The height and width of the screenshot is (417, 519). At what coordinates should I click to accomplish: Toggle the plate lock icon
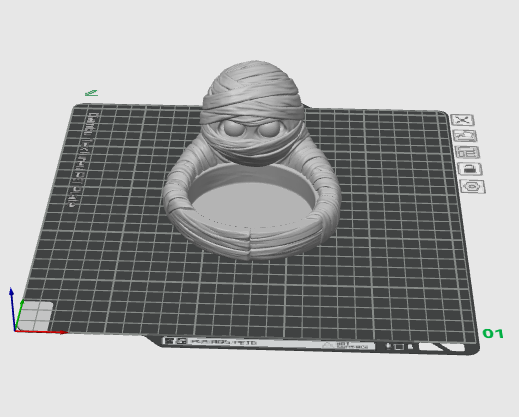click(470, 169)
